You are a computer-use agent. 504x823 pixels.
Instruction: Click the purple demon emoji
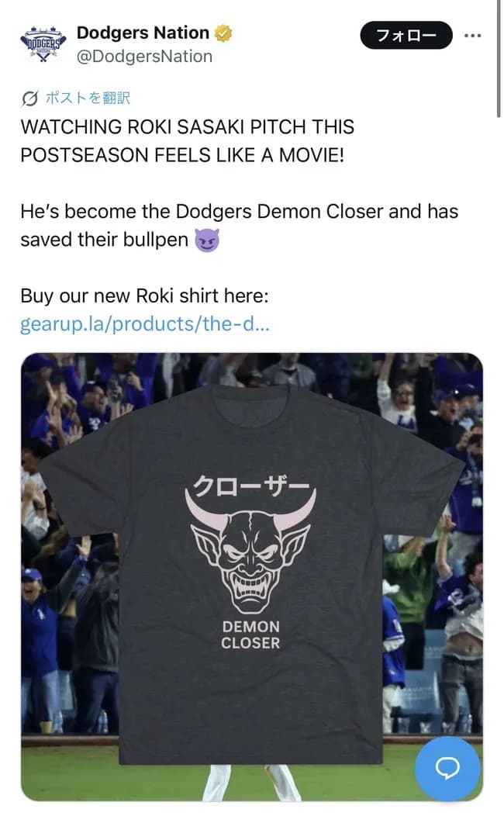(x=207, y=240)
